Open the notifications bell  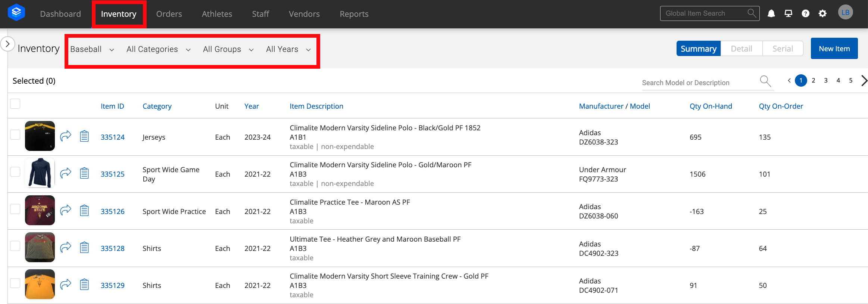[x=771, y=14]
